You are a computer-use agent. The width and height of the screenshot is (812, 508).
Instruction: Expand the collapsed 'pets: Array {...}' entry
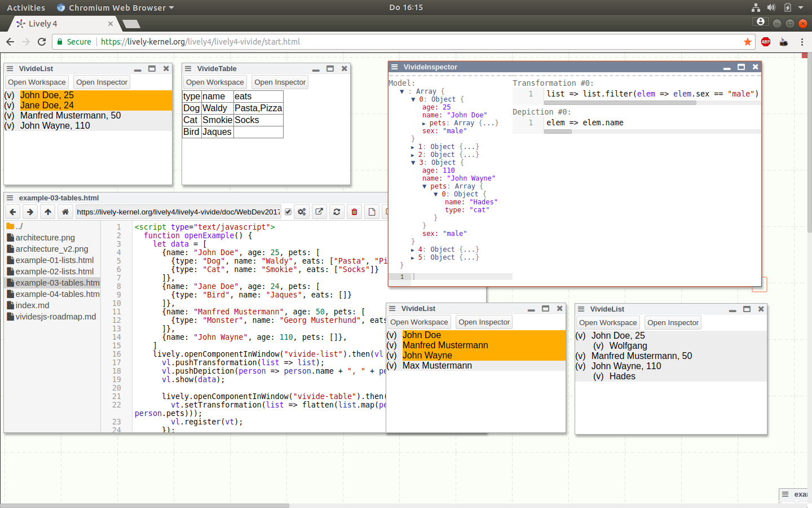(424, 123)
